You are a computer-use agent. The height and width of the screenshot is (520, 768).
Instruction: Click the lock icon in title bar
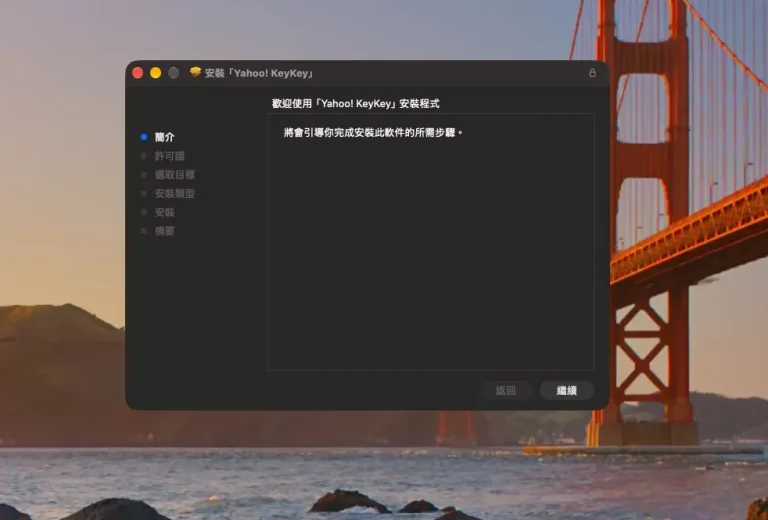(592, 73)
